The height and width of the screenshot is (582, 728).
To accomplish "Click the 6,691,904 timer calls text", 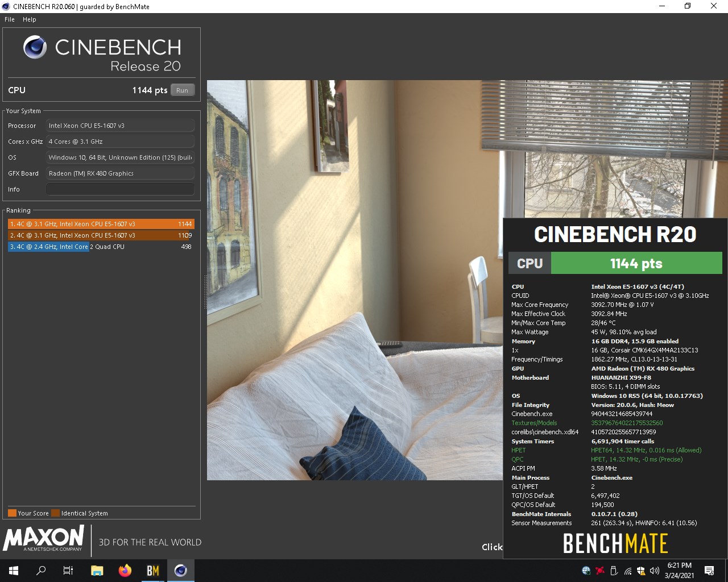I will point(623,441).
